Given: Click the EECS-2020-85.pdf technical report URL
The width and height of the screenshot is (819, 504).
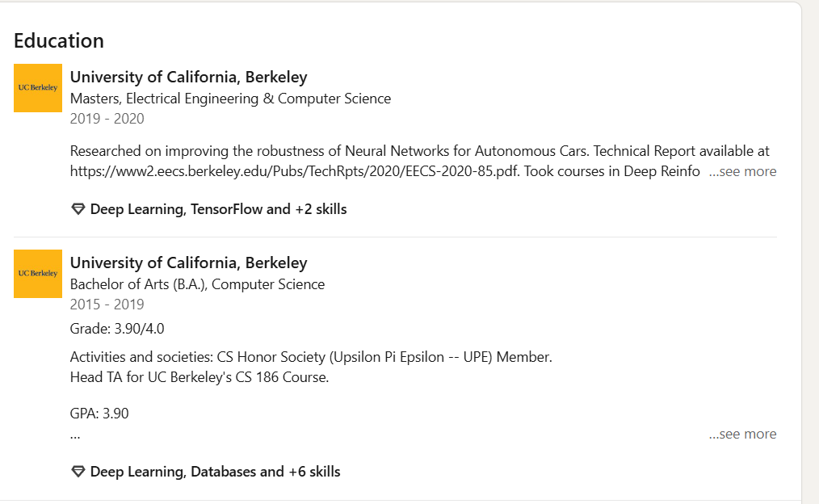Looking at the screenshot, I should pyautogui.click(x=295, y=171).
